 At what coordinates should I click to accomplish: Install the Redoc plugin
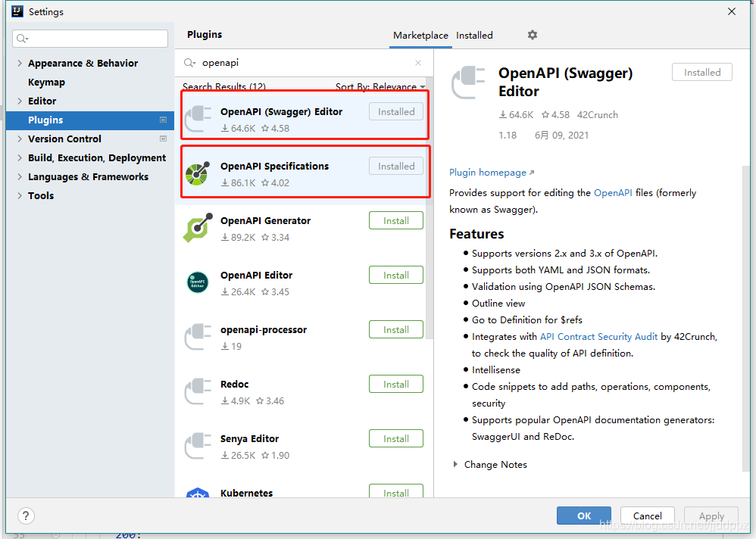tap(396, 384)
